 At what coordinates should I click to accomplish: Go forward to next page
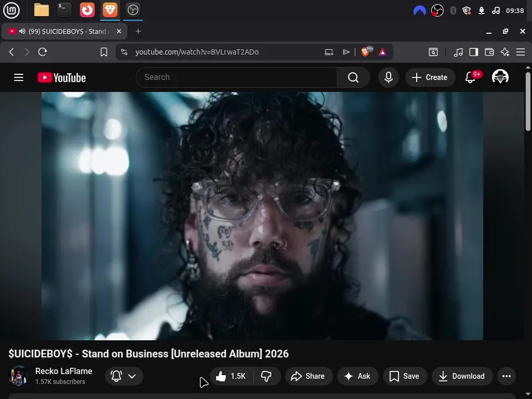click(x=27, y=52)
